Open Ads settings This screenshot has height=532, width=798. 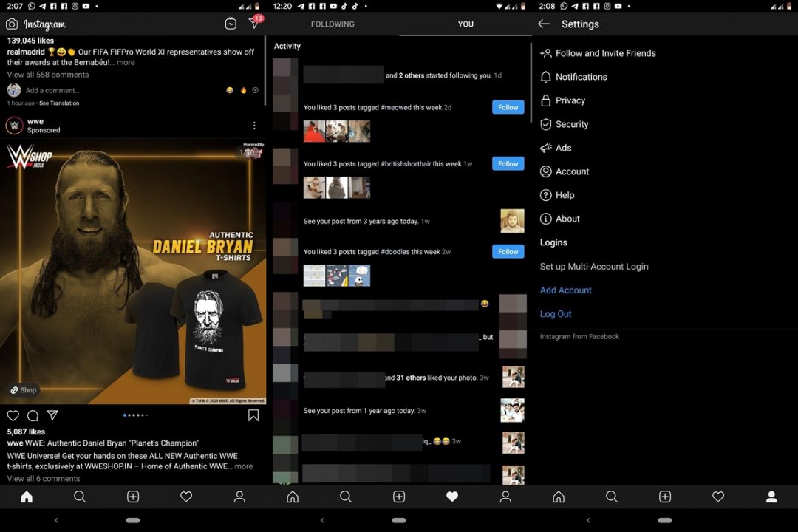click(556, 148)
